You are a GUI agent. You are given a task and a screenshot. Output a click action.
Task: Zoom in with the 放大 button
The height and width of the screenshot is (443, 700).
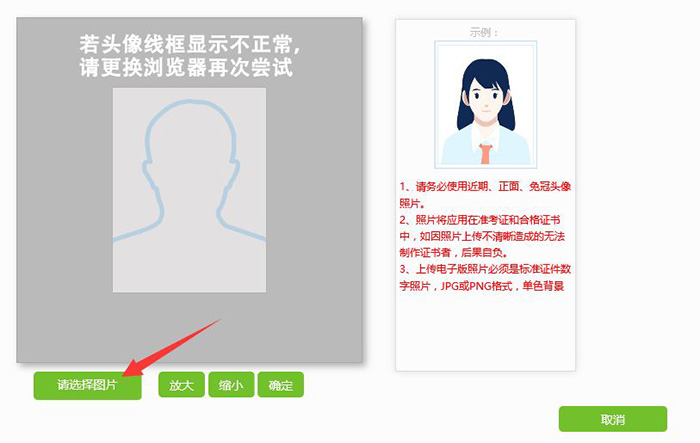181,384
